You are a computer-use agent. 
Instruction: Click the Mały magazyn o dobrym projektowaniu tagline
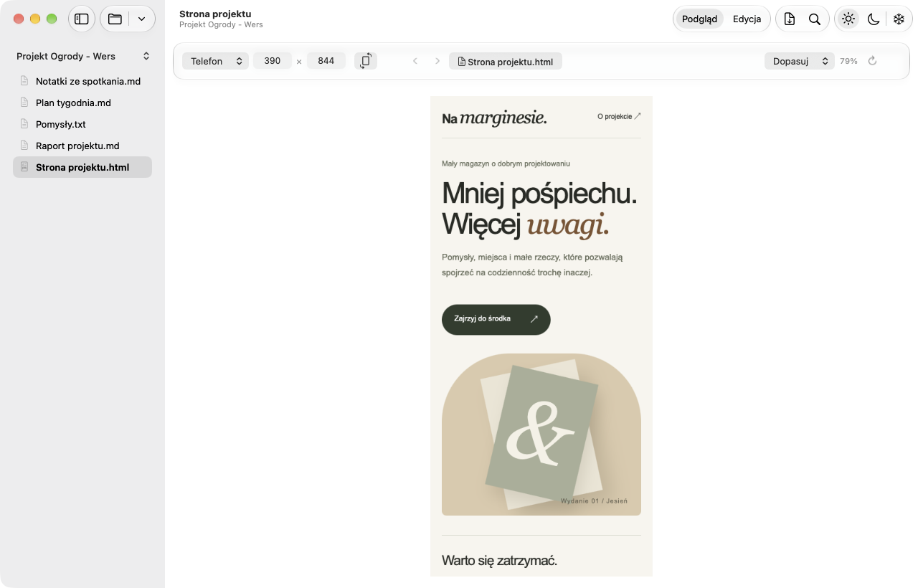point(506,163)
